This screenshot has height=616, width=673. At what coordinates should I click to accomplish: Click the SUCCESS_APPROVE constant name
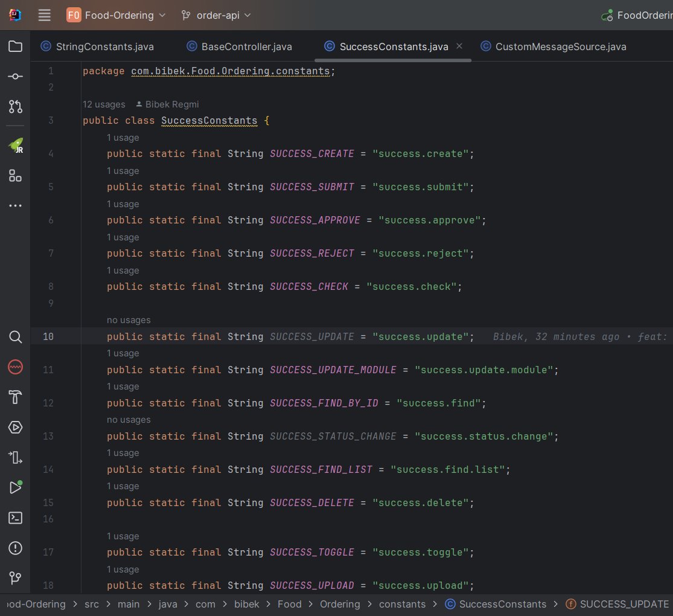coord(314,220)
